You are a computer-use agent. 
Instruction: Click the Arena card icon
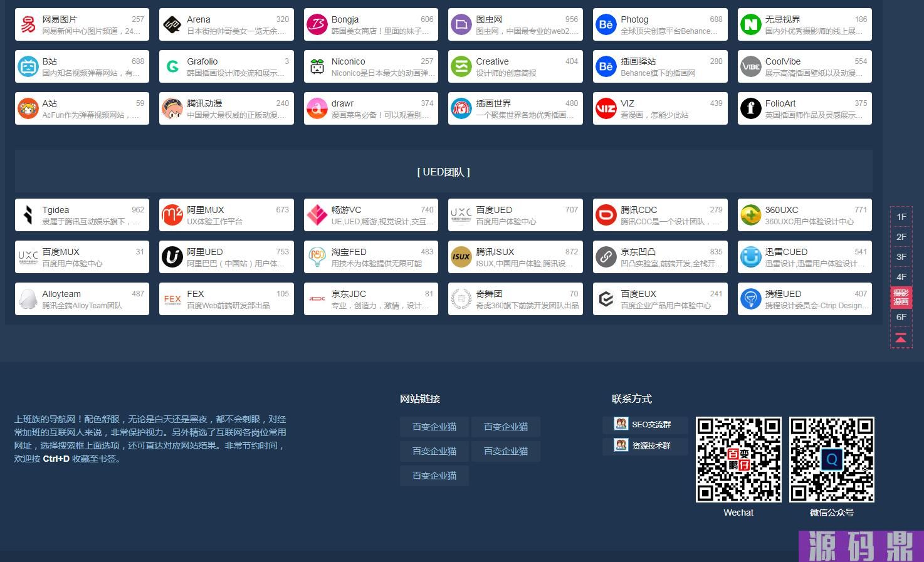click(172, 24)
